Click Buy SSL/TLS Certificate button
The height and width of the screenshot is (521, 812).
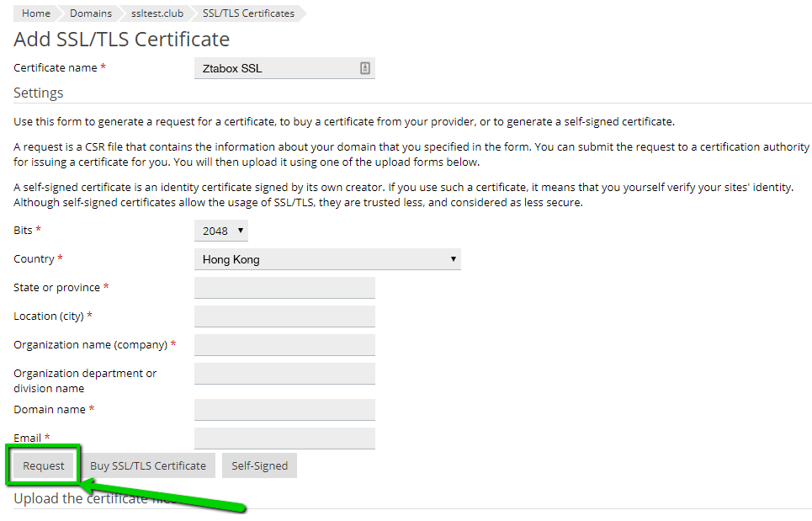coord(148,465)
